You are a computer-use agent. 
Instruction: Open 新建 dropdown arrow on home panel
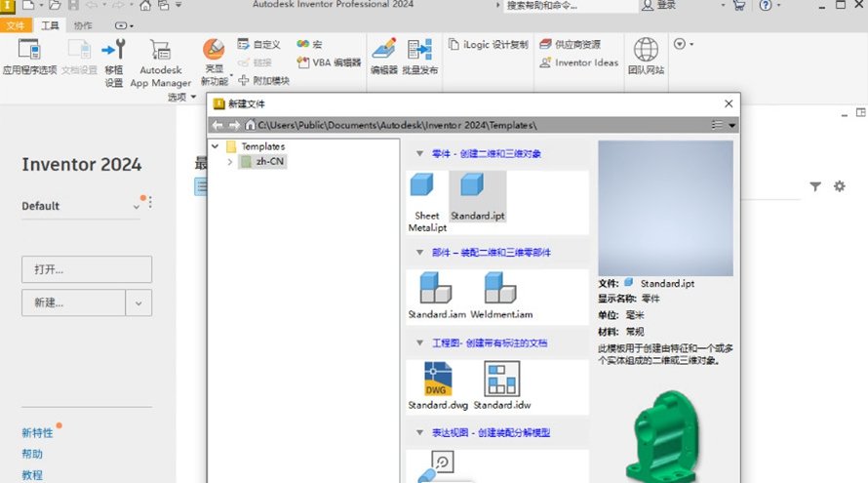point(138,303)
